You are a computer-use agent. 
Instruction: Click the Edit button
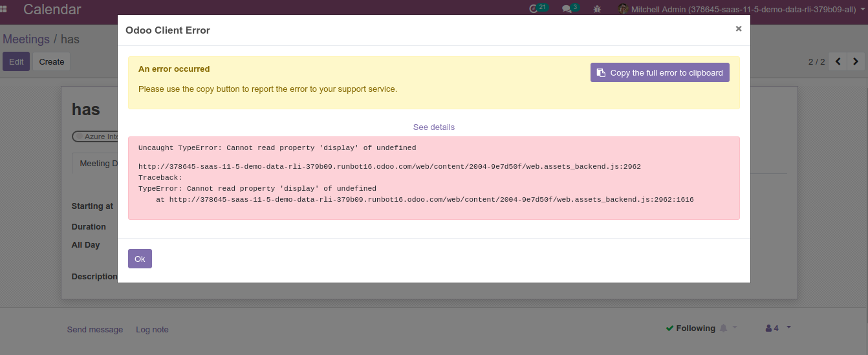(16, 61)
